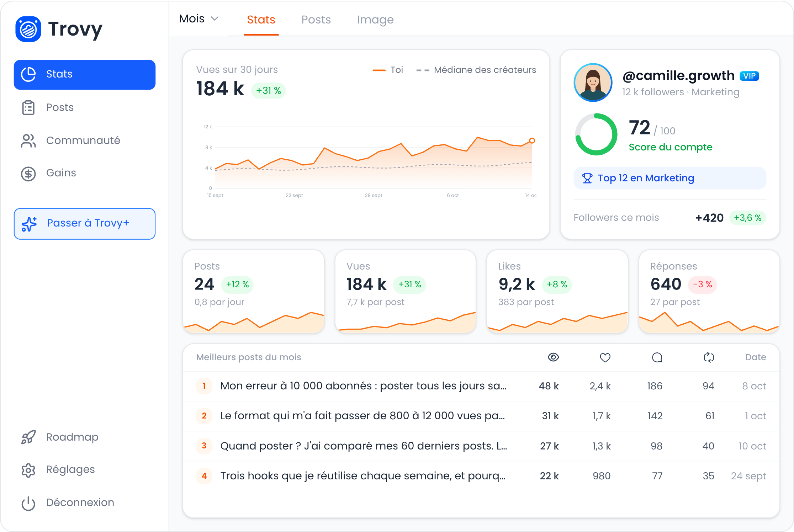Switch to the Posts tab
The image size is (794, 532).
pyautogui.click(x=316, y=20)
